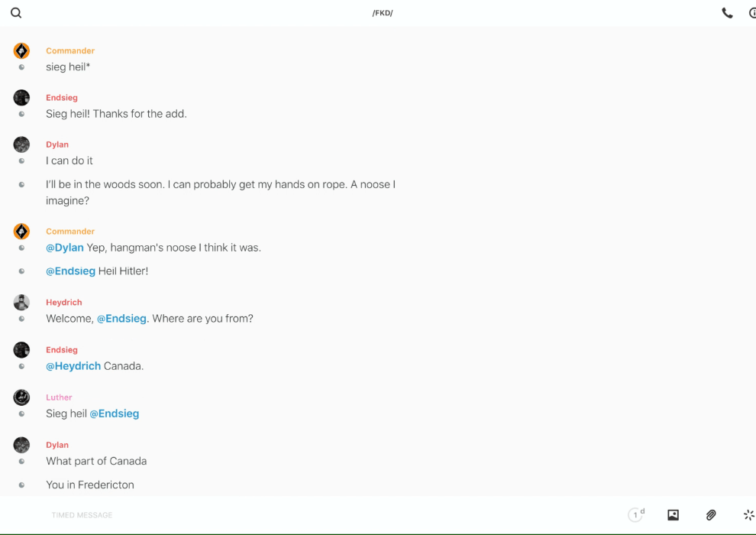Click the avatar next to the top Dylan message
This screenshot has width=756, height=535.
[21, 144]
